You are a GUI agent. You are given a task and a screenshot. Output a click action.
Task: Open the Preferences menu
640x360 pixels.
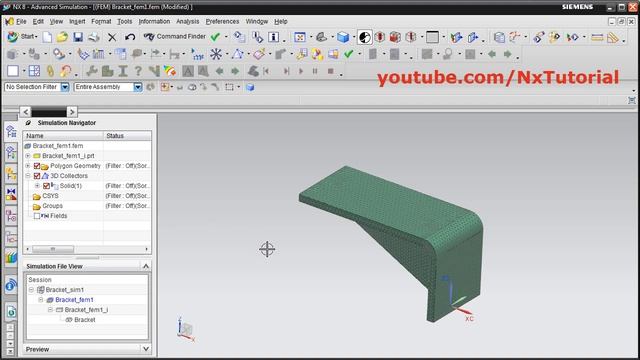coord(222,21)
